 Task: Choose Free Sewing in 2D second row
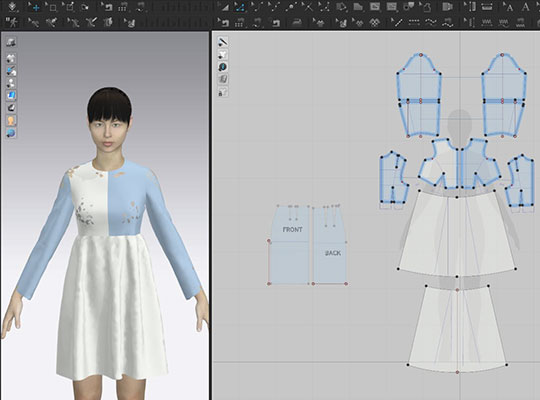click(257, 23)
